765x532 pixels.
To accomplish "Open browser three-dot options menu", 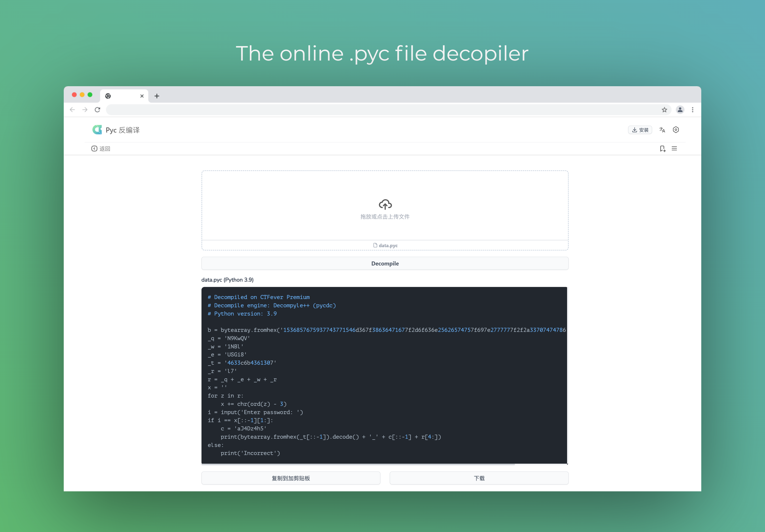I will [x=693, y=110].
